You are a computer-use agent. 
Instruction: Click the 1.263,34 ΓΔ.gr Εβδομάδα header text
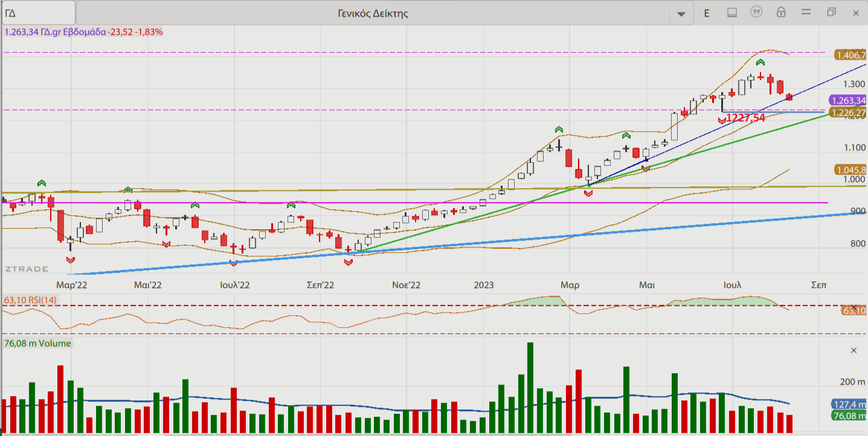(x=55, y=31)
